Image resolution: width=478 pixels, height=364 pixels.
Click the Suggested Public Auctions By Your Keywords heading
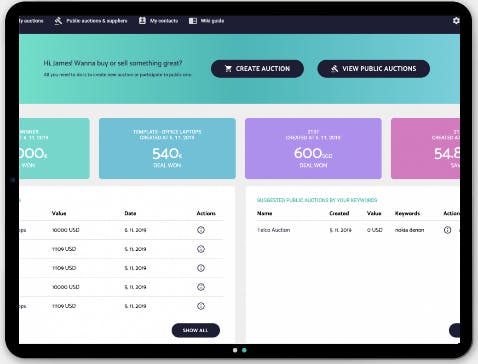pos(317,200)
